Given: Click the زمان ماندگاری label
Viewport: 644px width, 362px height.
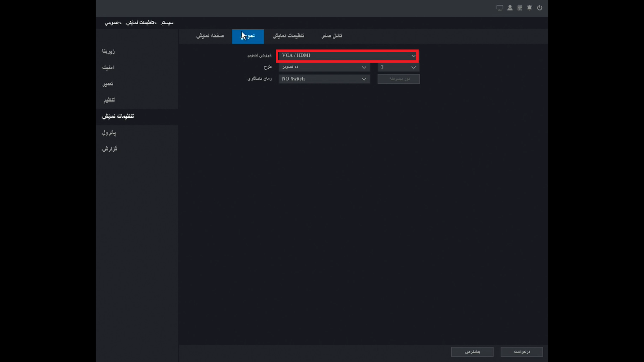Looking at the screenshot, I should point(260,79).
